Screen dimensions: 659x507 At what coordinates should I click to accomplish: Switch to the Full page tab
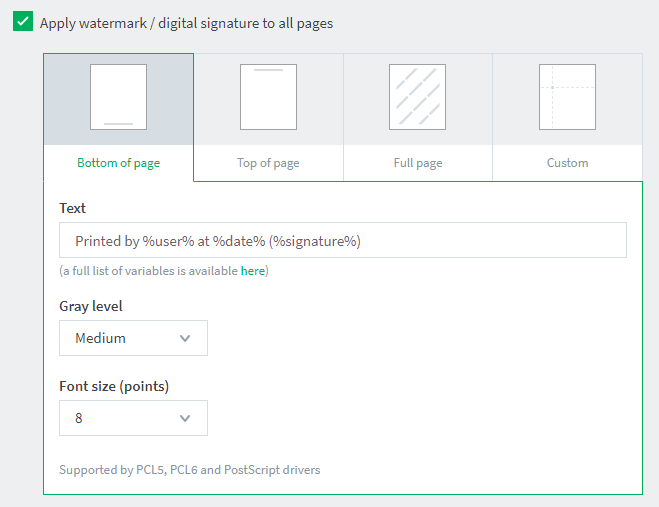[x=418, y=163]
